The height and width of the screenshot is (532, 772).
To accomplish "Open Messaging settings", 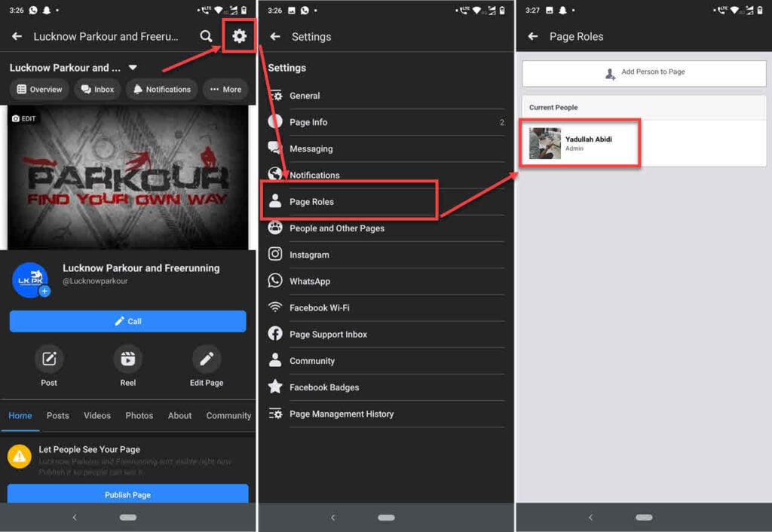I will click(387, 148).
